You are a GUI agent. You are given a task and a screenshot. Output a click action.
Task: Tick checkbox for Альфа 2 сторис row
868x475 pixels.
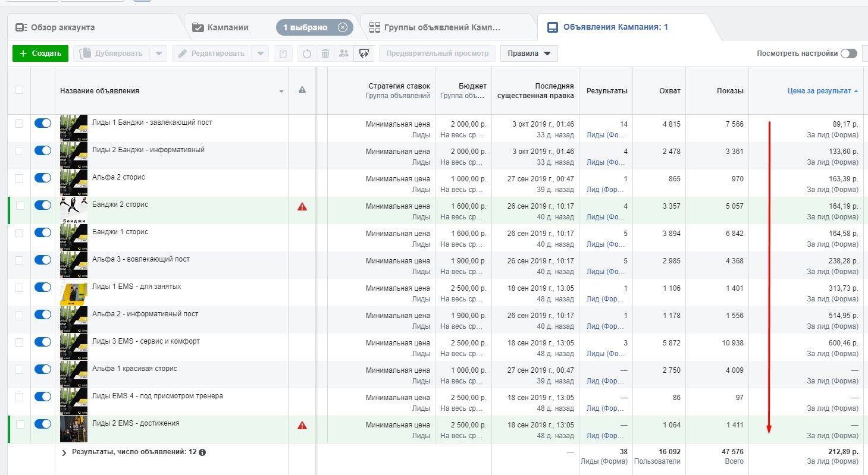(19, 178)
